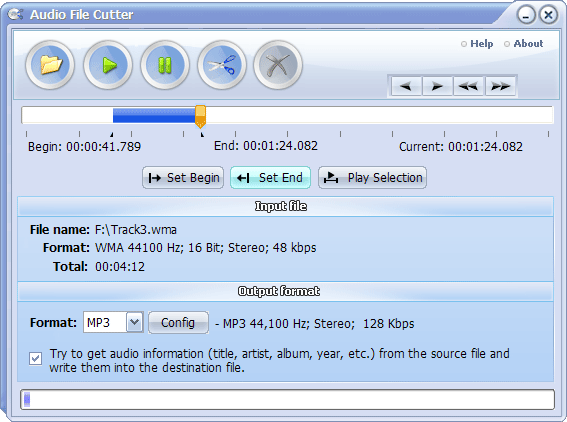Image resolution: width=567 pixels, height=422 pixels.
Task: Expand the MP3 format dropdown arrow
Action: point(135,322)
